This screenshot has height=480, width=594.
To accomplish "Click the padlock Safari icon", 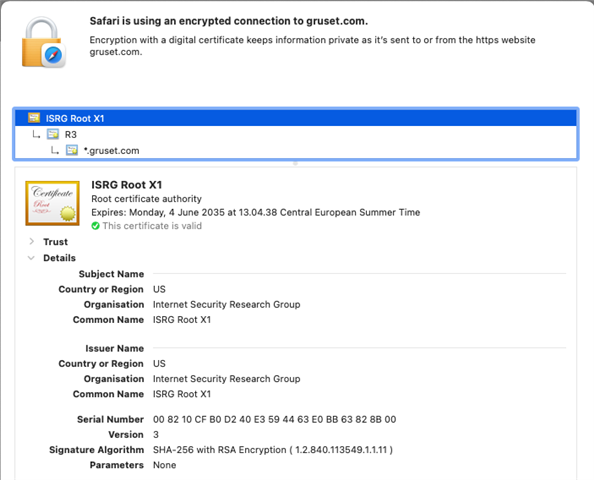I will tap(44, 42).
